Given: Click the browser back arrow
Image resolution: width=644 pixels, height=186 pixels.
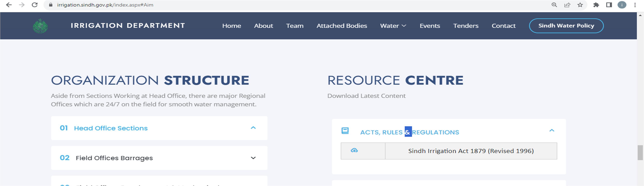Looking at the screenshot, I should pos(9,5).
